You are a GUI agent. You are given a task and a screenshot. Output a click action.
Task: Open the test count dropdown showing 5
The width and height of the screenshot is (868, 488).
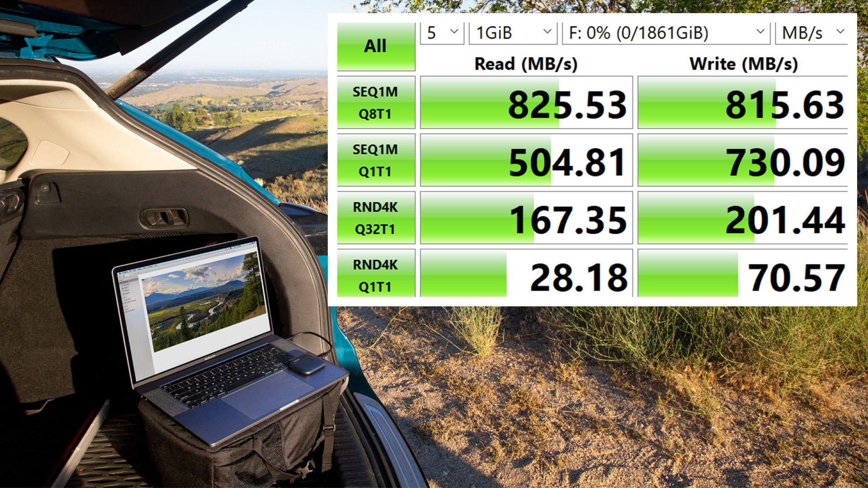[442, 33]
